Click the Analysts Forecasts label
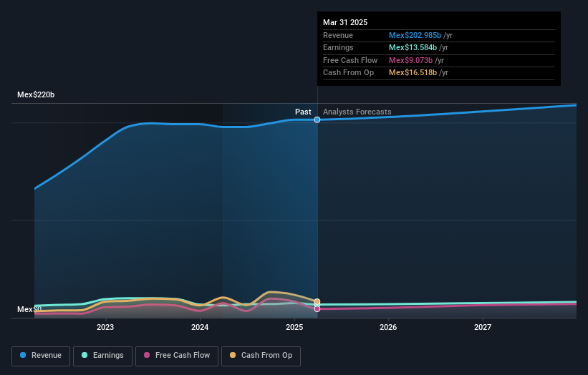The image size is (588, 375). pyautogui.click(x=357, y=112)
